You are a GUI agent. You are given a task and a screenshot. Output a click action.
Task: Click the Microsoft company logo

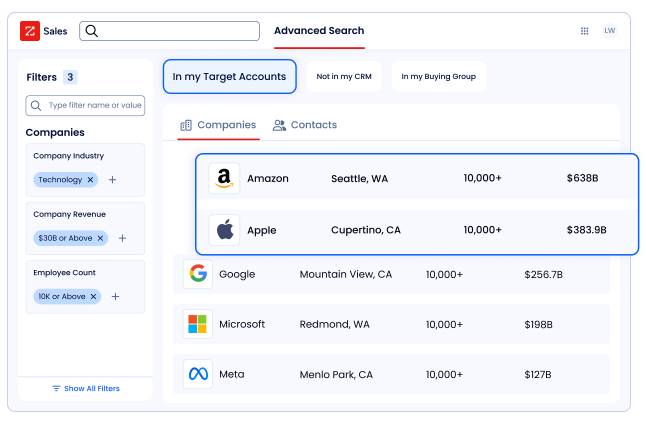point(198,324)
